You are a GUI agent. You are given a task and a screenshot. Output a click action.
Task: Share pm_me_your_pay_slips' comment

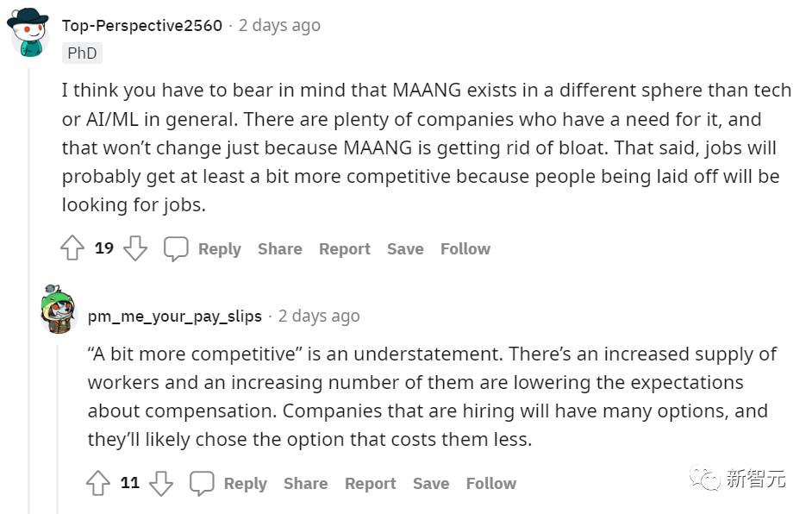coord(305,483)
